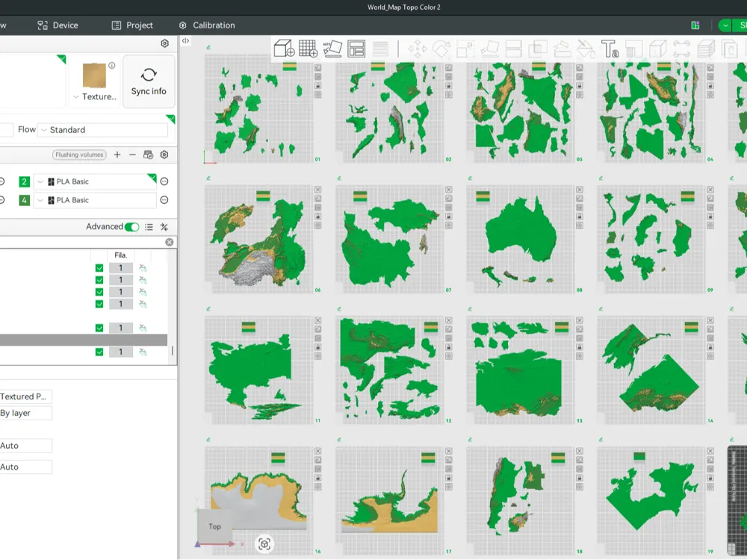
Task: Click the Sync info button
Action: pos(149,81)
